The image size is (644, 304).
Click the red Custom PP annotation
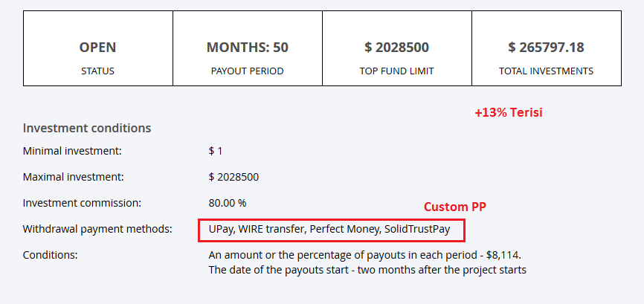tap(454, 207)
